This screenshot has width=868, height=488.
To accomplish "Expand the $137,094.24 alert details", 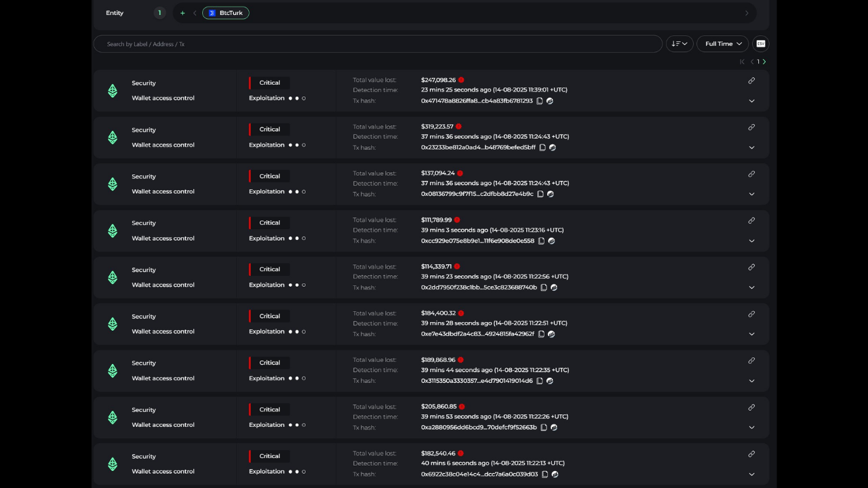I will [x=751, y=195].
